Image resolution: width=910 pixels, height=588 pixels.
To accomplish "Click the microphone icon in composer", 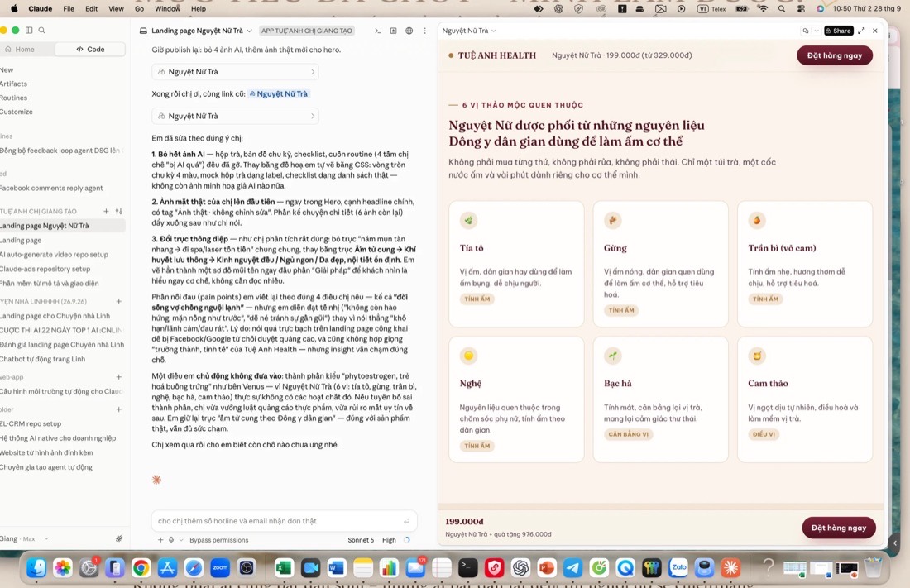I will [171, 540].
